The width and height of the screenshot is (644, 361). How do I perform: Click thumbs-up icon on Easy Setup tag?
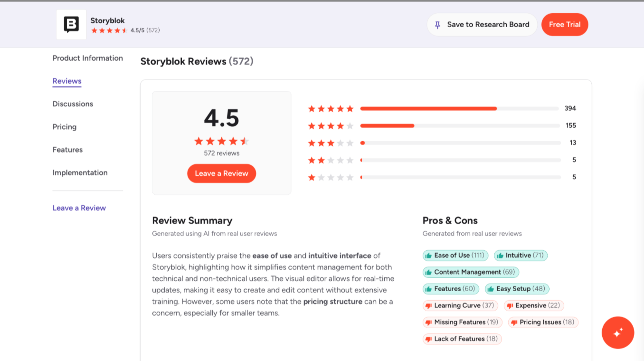491,289
